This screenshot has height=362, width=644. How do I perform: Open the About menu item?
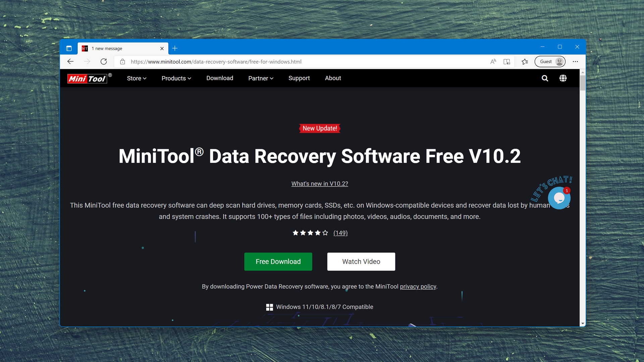(333, 78)
